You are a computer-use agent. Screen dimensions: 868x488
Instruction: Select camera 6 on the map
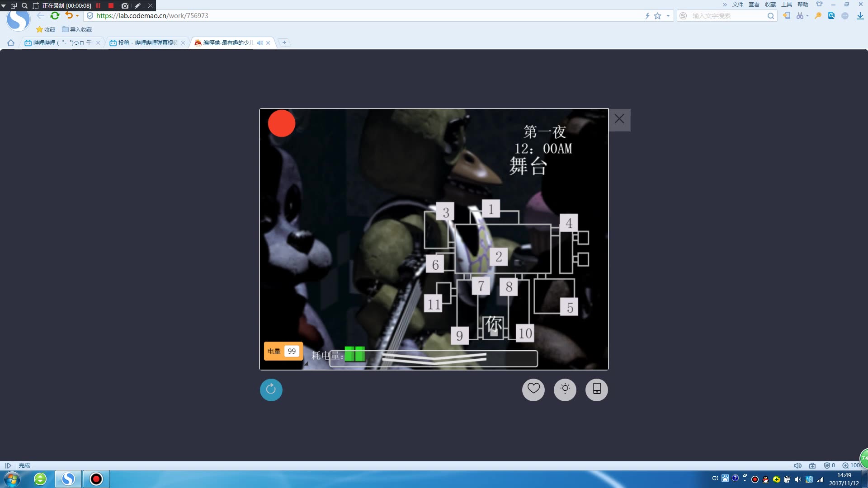435,264
